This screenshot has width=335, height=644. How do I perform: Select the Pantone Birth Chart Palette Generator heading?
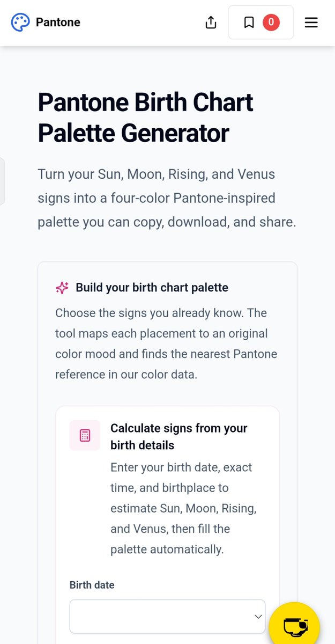145,118
